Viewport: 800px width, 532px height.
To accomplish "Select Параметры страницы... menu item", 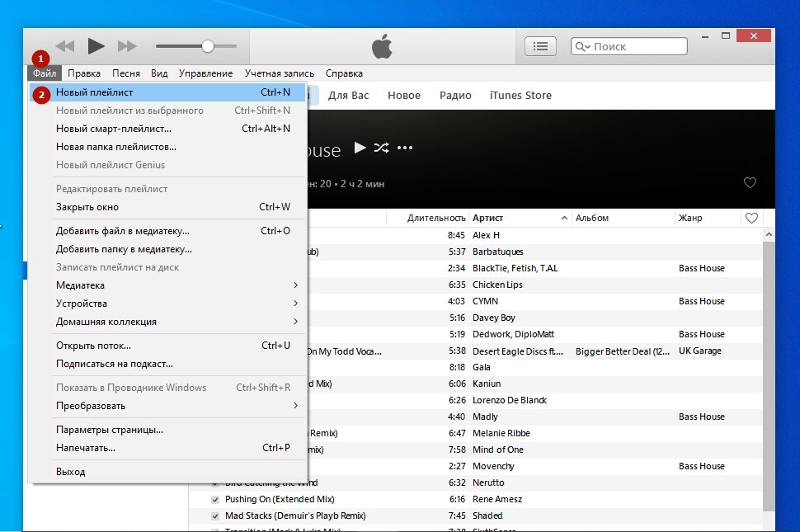I will pyautogui.click(x=168, y=430).
